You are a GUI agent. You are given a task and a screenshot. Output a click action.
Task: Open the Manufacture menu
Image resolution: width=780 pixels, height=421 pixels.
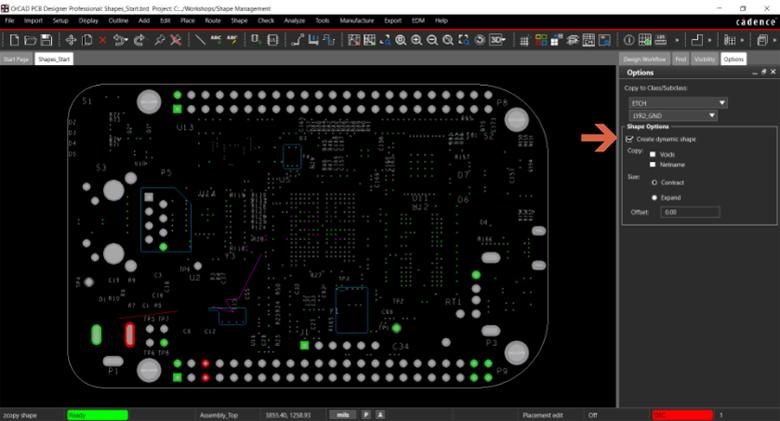357,21
